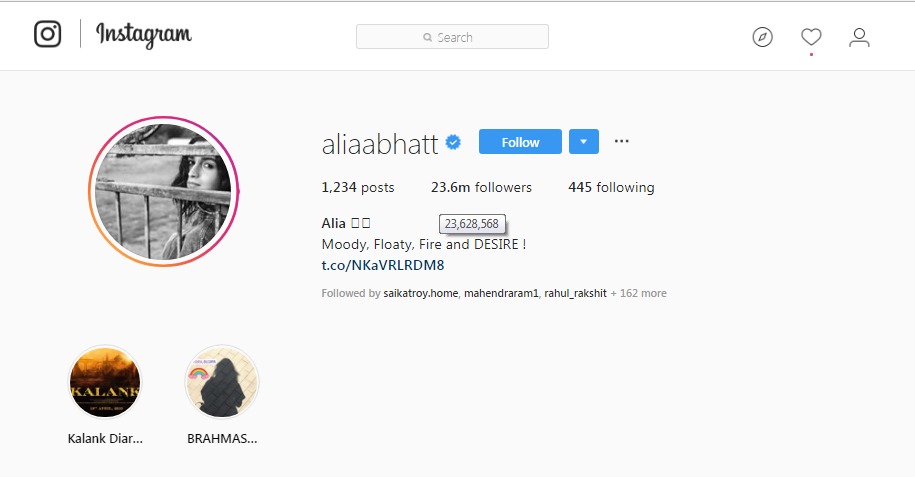Open the Explore compass icon
The width and height of the screenshot is (915, 477).
762,37
